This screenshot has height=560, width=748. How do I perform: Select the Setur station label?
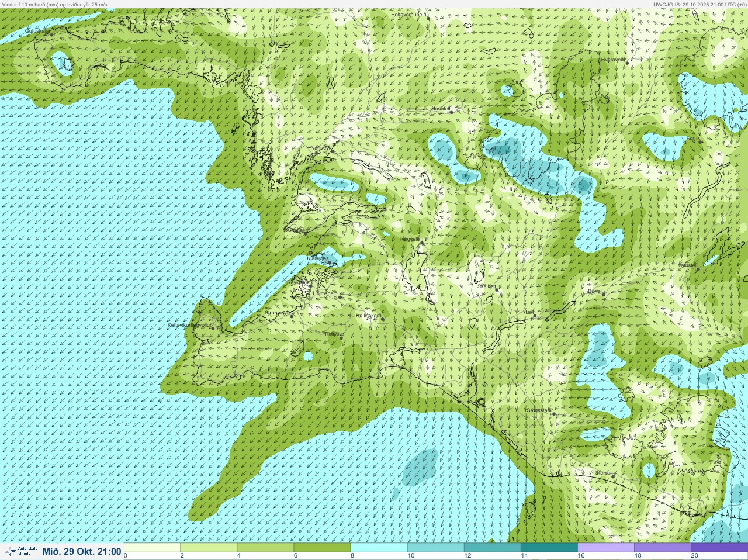click(693, 139)
